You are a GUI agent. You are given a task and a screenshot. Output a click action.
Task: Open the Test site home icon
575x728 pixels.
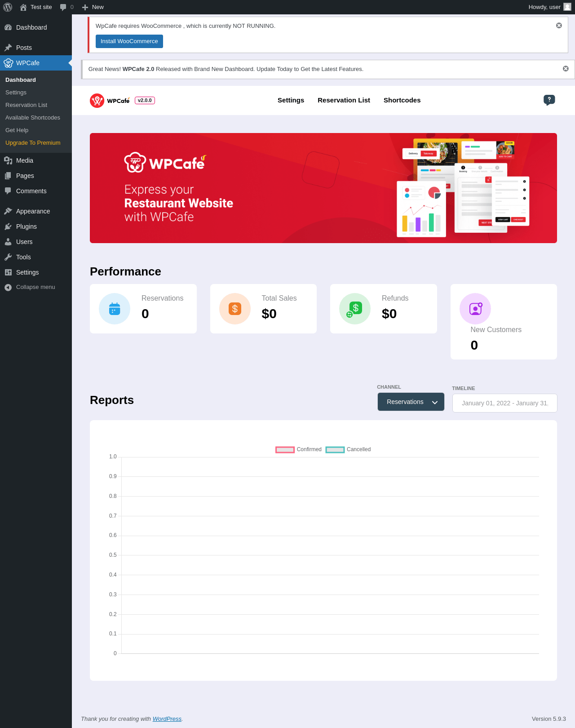click(23, 7)
